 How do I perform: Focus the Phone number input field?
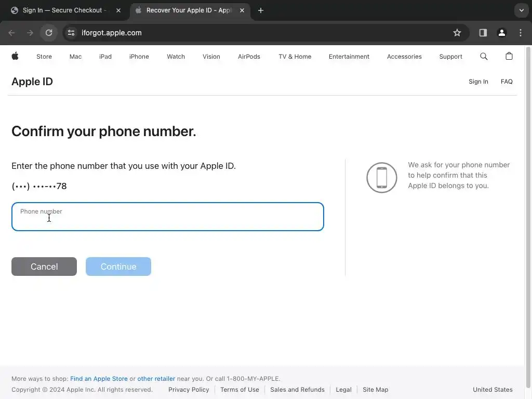(168, 217)
